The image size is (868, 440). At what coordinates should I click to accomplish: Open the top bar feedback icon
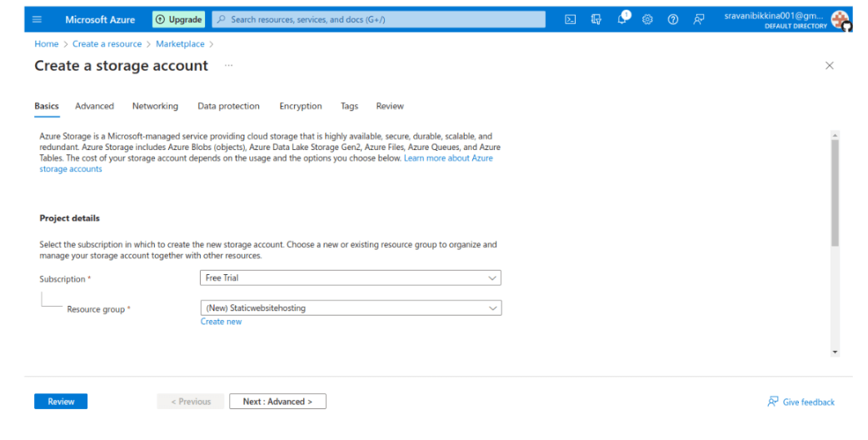click(x=699, y=19)
